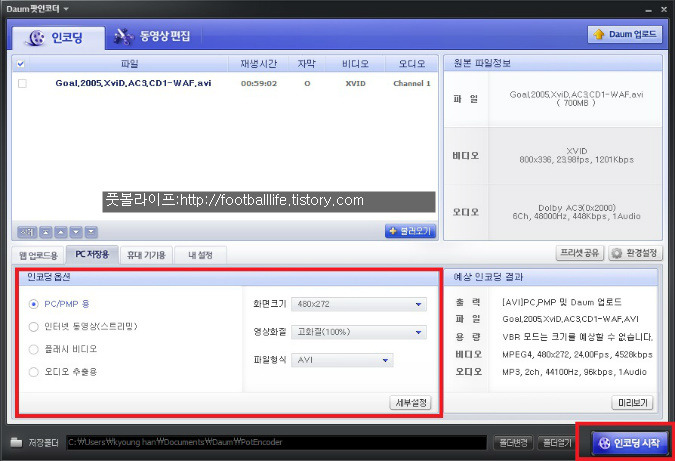
Task: Click the 재생시간 column header
Action: point(258,64)
